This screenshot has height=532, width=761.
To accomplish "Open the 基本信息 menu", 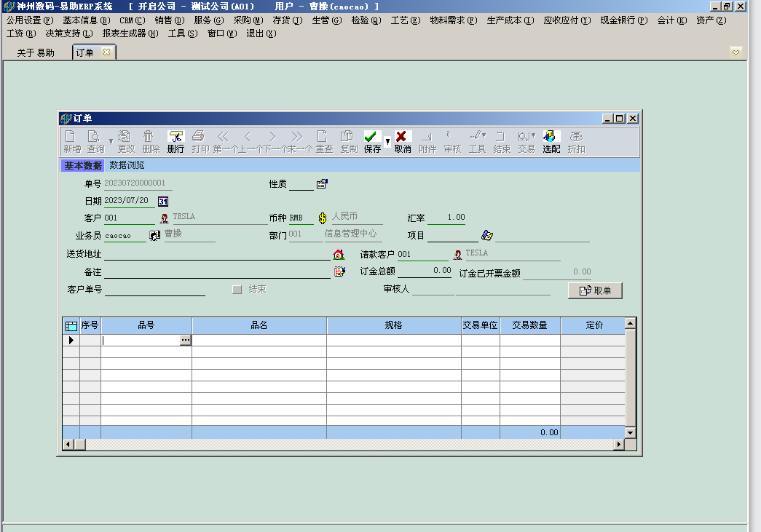I will (x=87, y=20).
